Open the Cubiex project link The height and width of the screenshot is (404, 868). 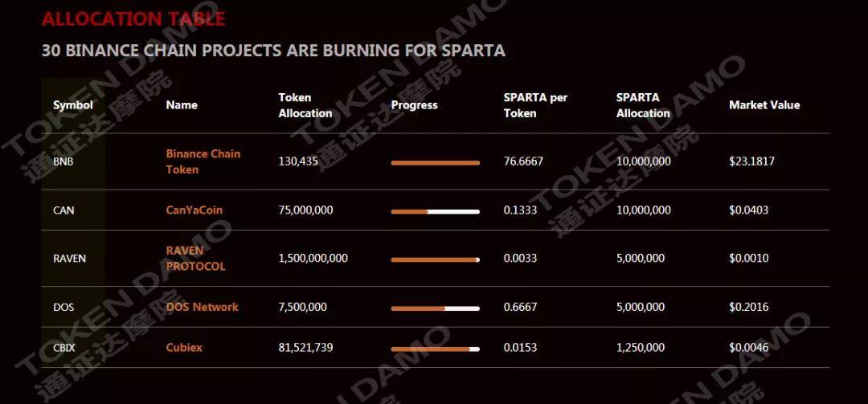pos(184,348)
